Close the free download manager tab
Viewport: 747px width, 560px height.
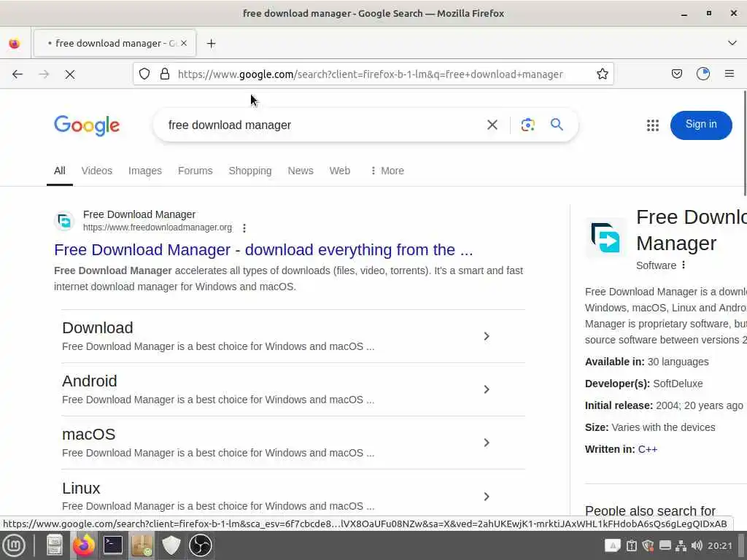(x=184, y=43)
